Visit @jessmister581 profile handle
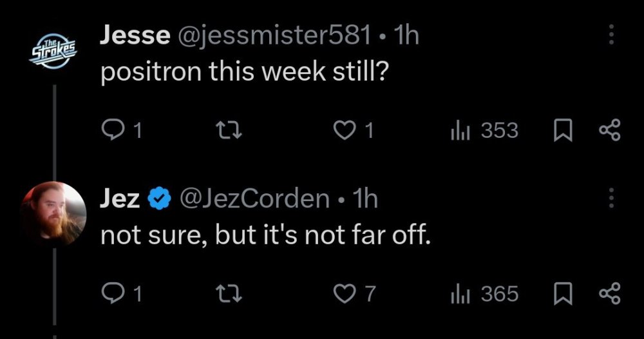The height and width of the screenshot is (339, 644). pos(274,35)
